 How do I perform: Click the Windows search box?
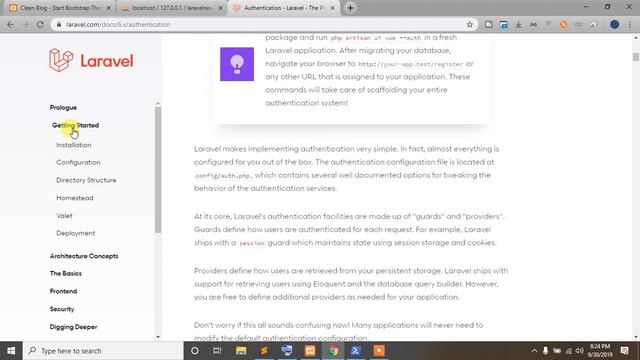103,351
